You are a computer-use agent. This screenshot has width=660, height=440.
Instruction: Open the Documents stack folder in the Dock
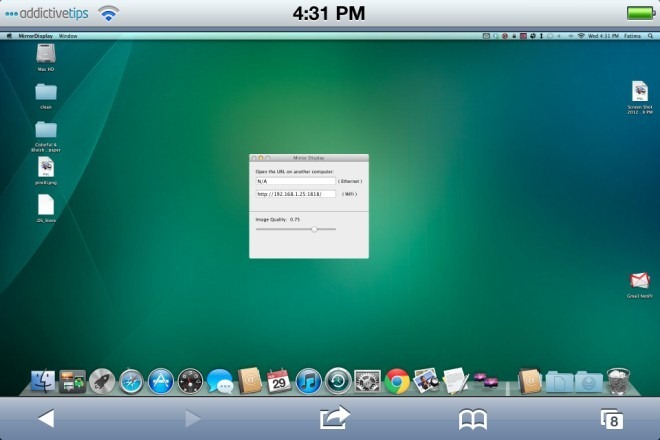pos(559,382)
